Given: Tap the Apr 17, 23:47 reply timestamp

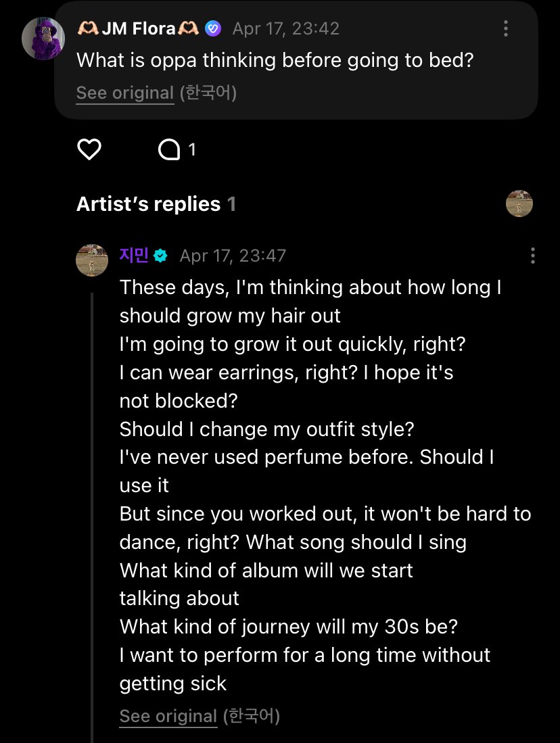Looking at the screenshot, I should [x=233, y=256].
